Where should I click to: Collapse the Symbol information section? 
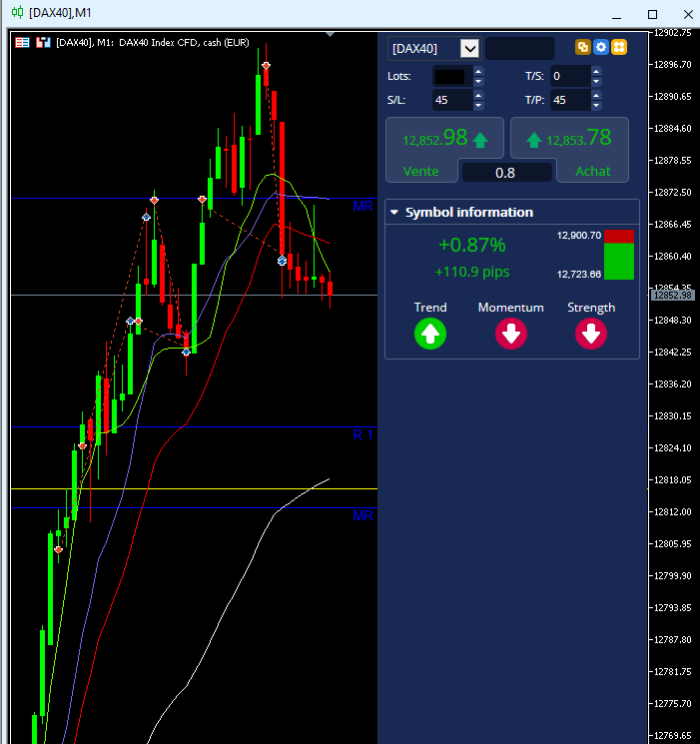point(394,213)
